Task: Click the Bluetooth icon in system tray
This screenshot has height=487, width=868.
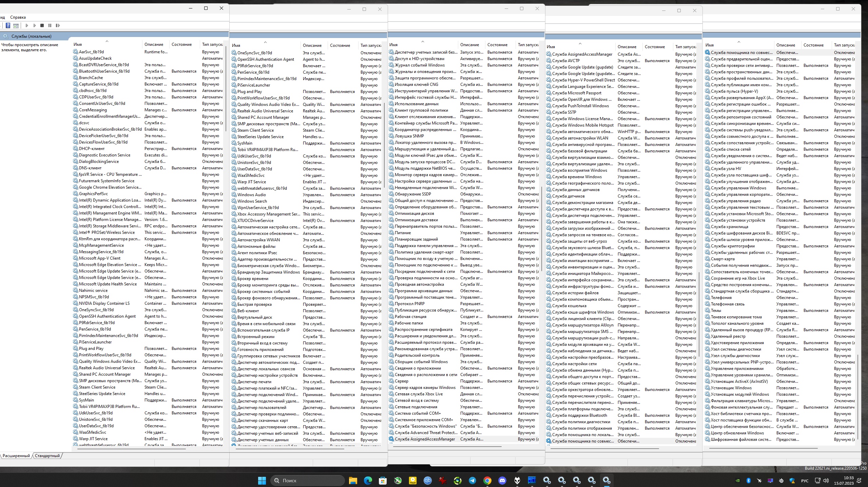Action: 748,481
